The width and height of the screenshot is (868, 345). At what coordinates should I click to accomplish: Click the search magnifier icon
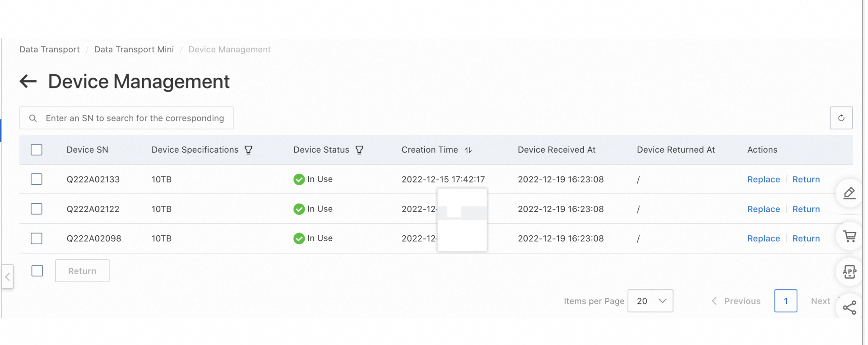33,118
